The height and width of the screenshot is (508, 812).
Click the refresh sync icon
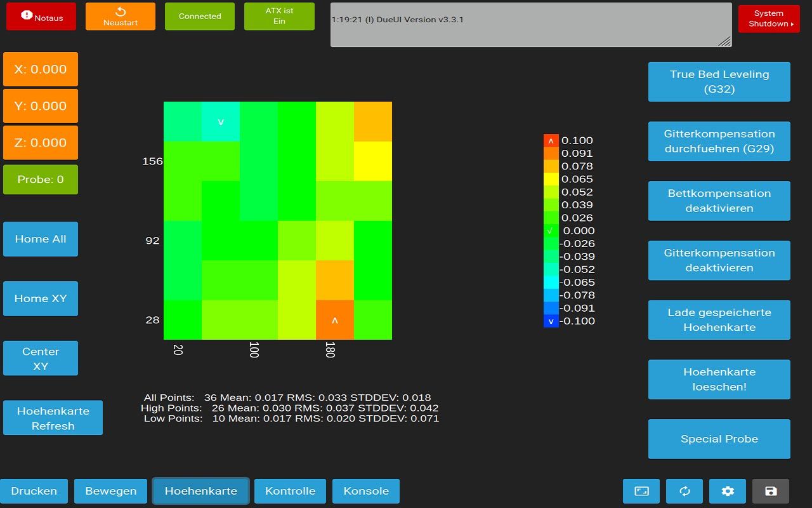click(x=684, y=491)
